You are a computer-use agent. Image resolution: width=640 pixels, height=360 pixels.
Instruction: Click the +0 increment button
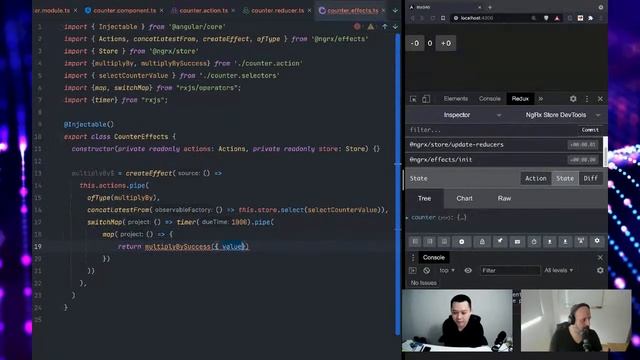[x=446, y=43]
